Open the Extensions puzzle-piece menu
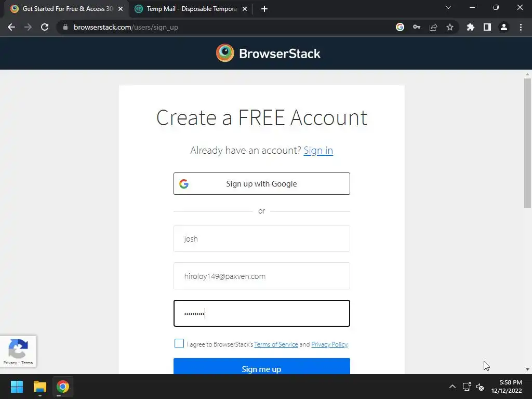This screenshot has width=532, height=399. [x=471, y=27]
